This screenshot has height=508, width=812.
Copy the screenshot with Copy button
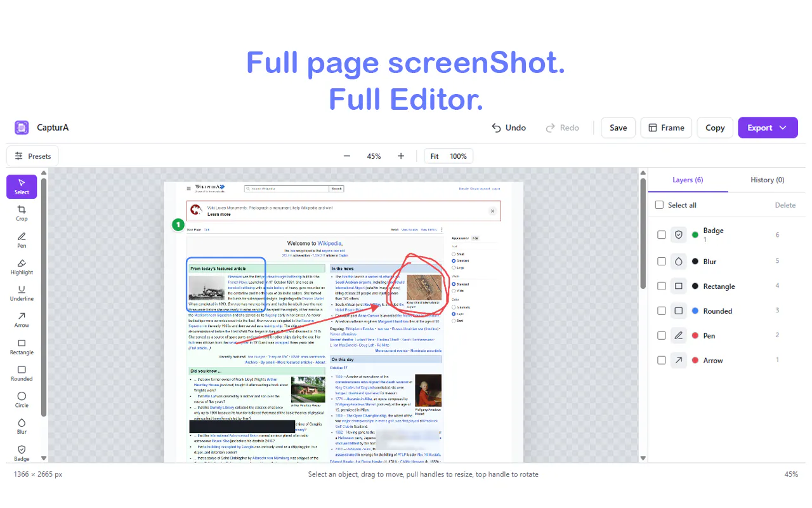click(x=715, y=128)
